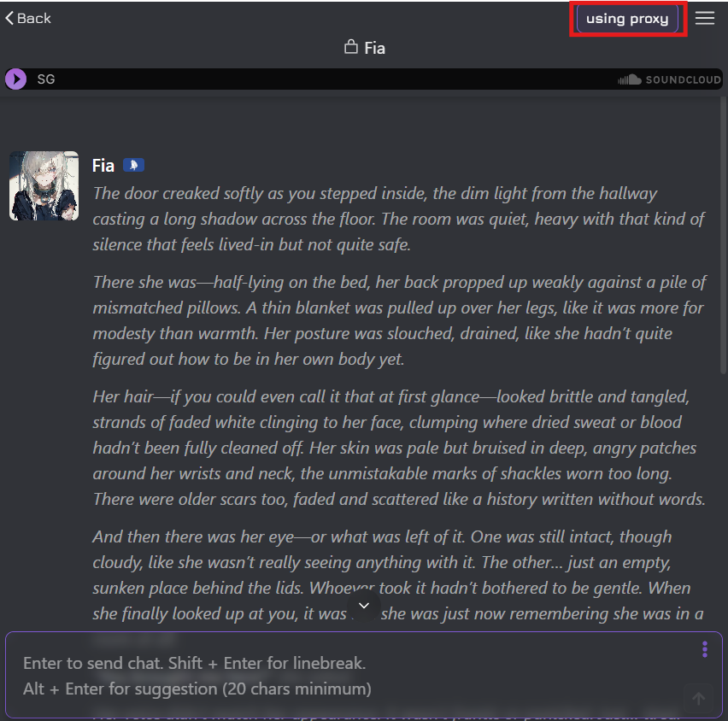Play the SG SoundCloud track
Viewport: 728px width, 721px height.
pos(15,79)
